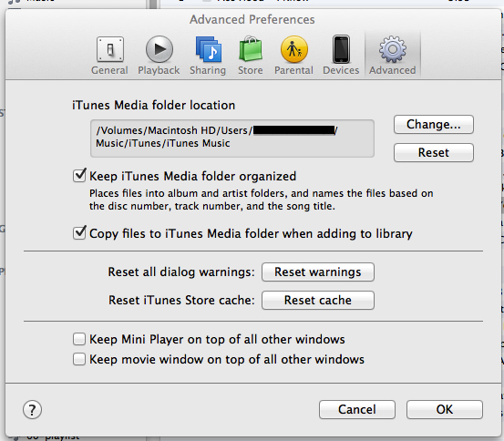Open the Devices preferences pane
The image size is (504, 441).
(341, 56)
